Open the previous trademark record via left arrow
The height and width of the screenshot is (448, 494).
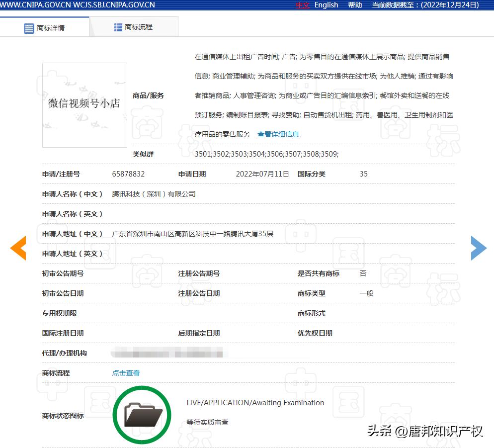(x=18, y=248)
